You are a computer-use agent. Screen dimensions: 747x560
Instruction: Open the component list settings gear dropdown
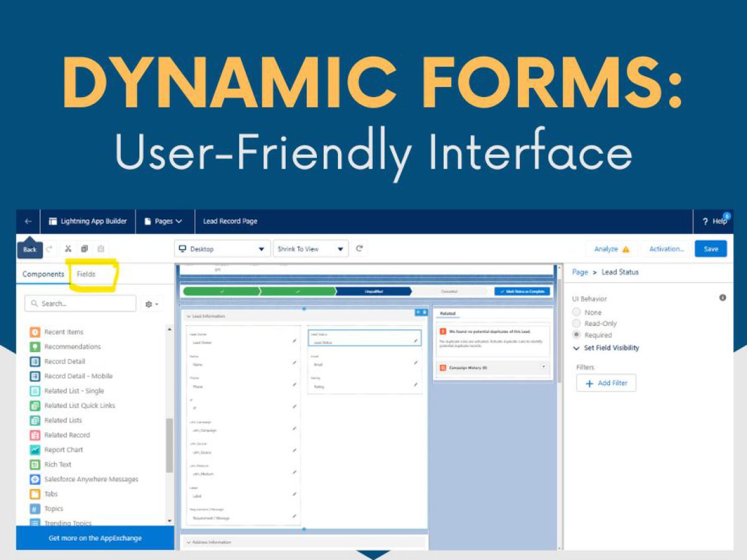(152, 304)
